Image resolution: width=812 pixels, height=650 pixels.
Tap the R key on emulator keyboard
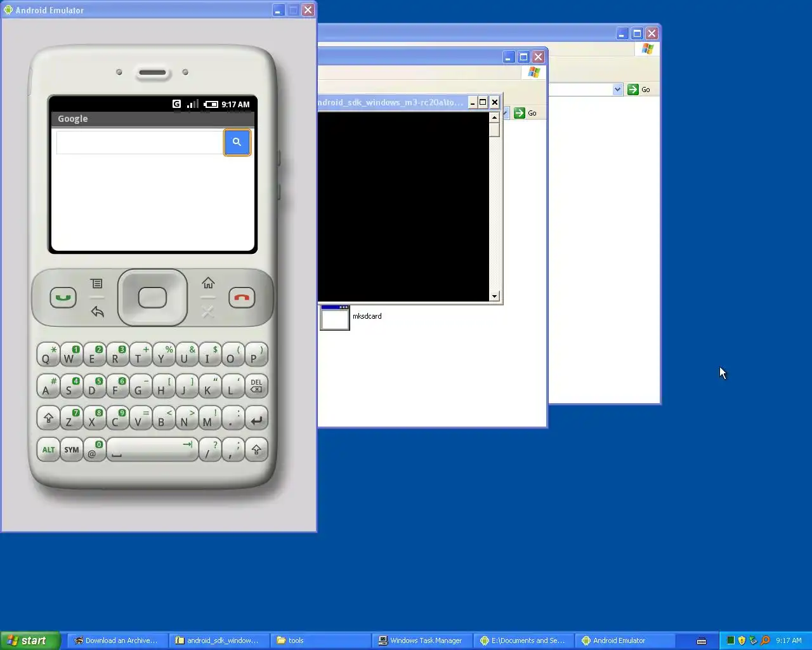117,355
